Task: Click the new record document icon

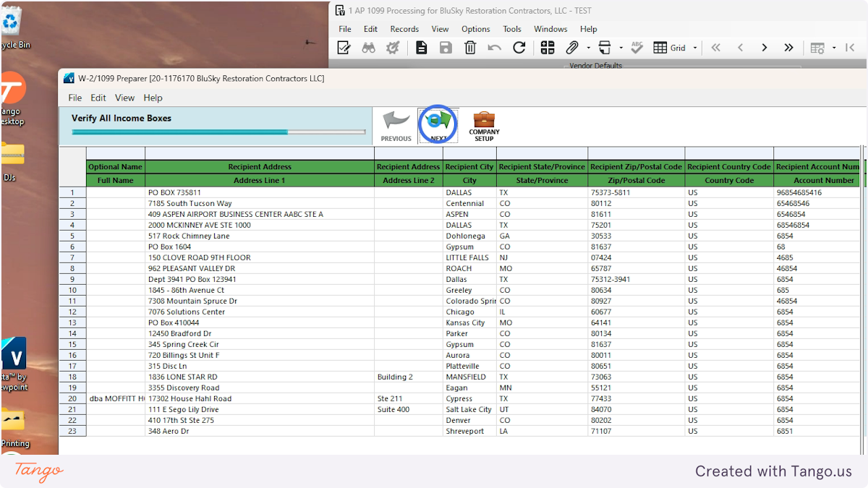Action: click(x=421, y=48)
